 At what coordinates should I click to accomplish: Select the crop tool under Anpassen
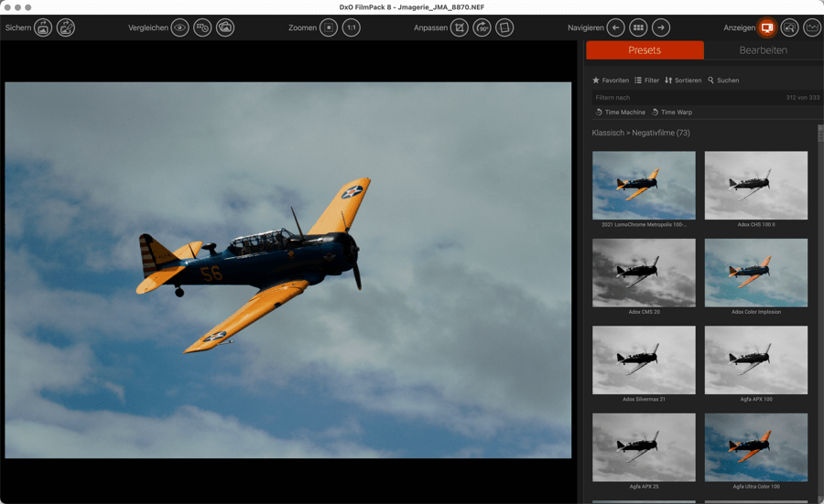pos(460,28)
